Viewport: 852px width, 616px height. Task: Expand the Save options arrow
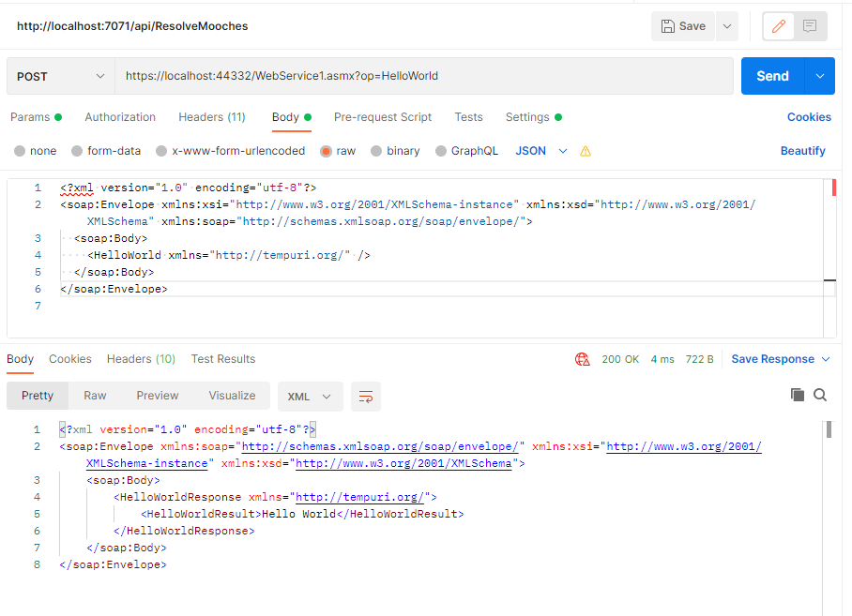coord(727,26)
